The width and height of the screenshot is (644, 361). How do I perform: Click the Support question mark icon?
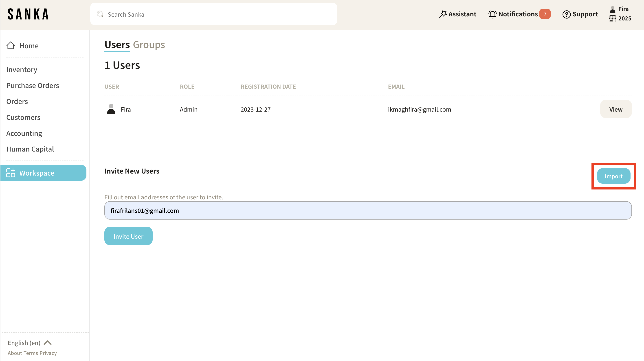[566, 14]
